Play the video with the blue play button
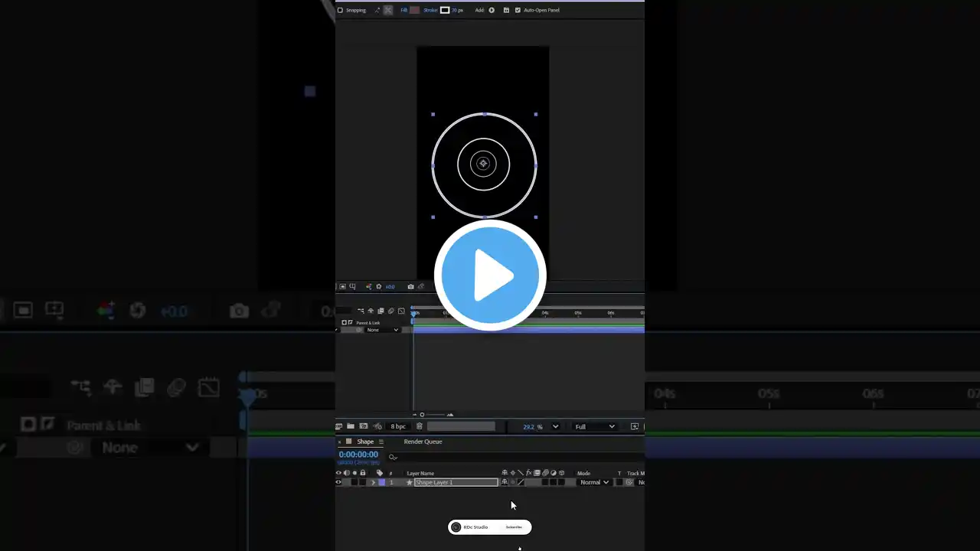This screenshot has width=980, height=551. tap(490, 275)
